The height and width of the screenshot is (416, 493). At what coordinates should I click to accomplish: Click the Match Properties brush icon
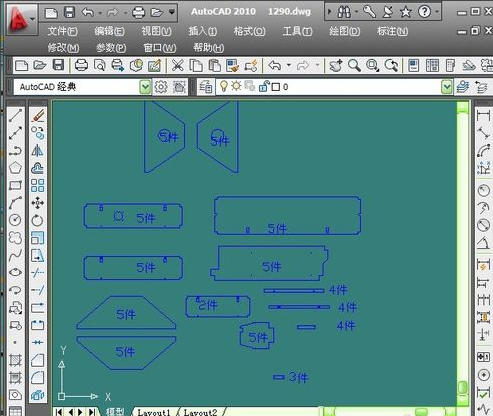pos(232,65)
